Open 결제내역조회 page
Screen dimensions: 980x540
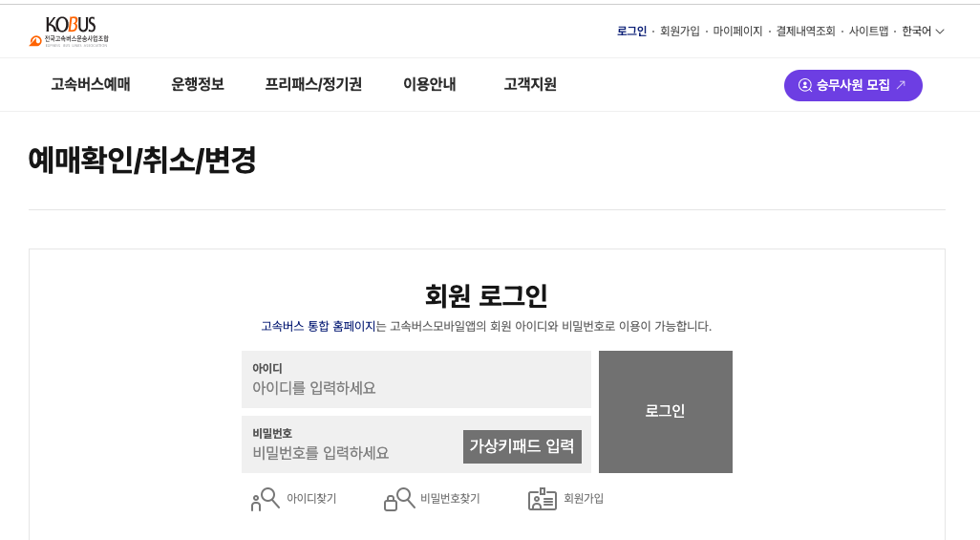[805, 32]
